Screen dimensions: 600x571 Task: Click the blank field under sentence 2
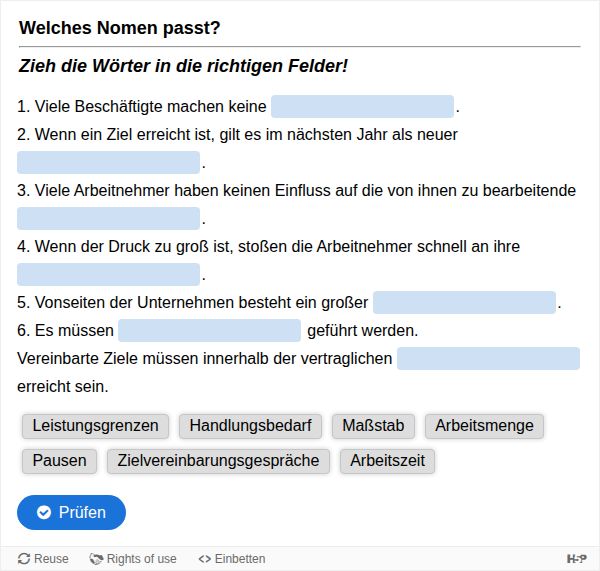coord(108,163)
